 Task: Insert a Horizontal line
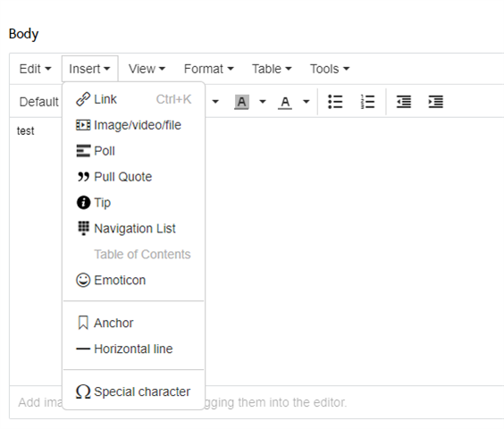(134, 349)
